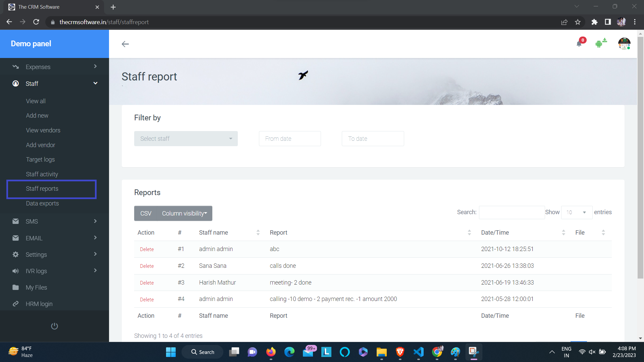Open the Select staff dropdown

point(186,139)
